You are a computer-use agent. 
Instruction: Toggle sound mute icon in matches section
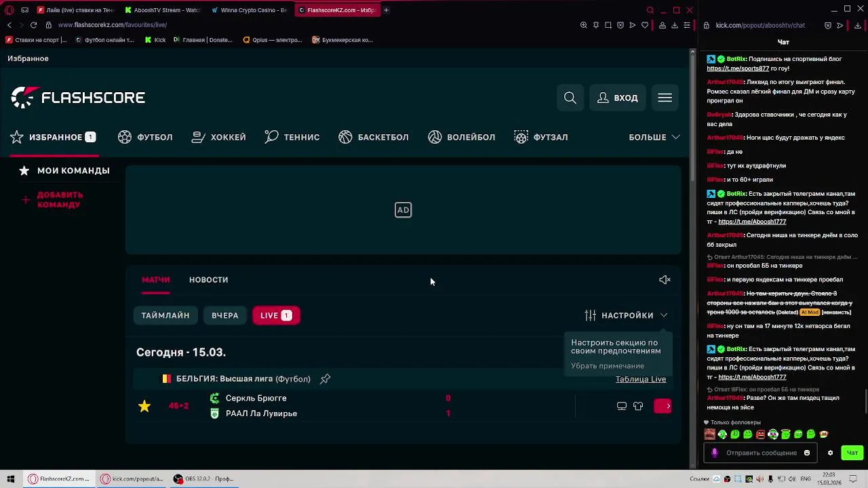pos(665,280)
